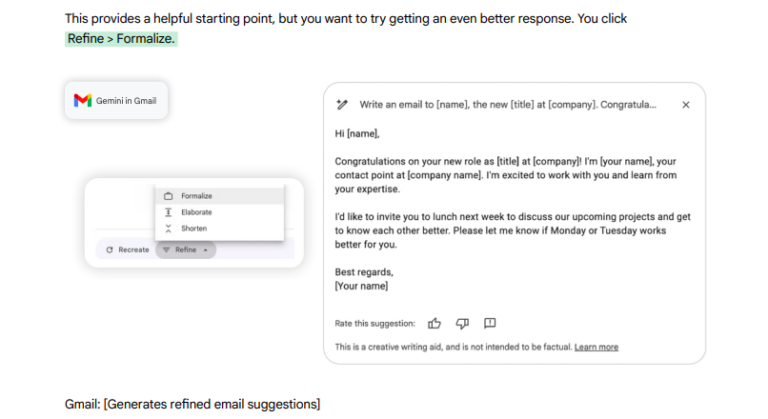Click the Elaborate expand icon

(168, 212)
